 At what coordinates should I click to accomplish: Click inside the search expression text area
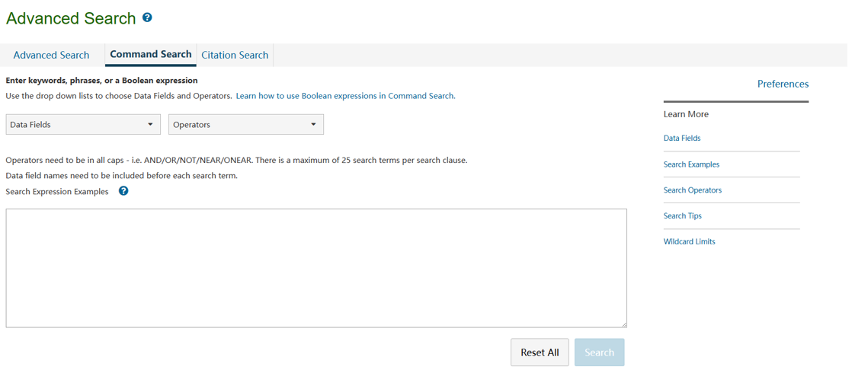tap(315, 268)
